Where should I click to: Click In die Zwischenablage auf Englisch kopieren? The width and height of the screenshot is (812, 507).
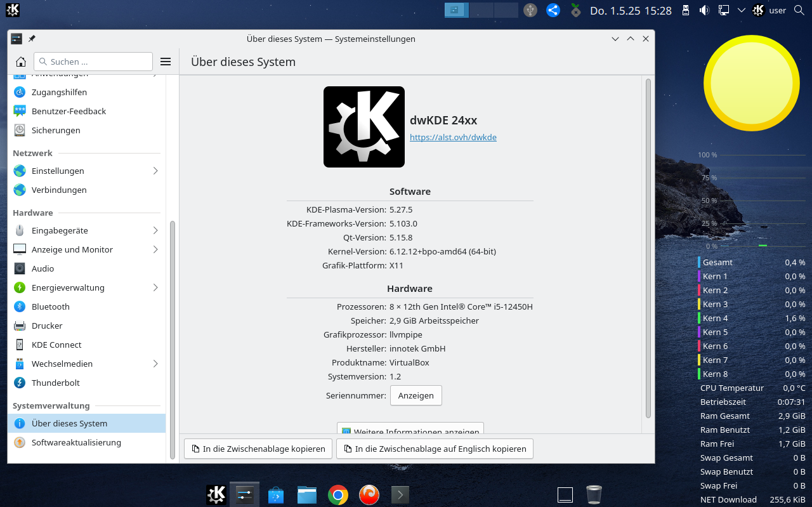435,449
